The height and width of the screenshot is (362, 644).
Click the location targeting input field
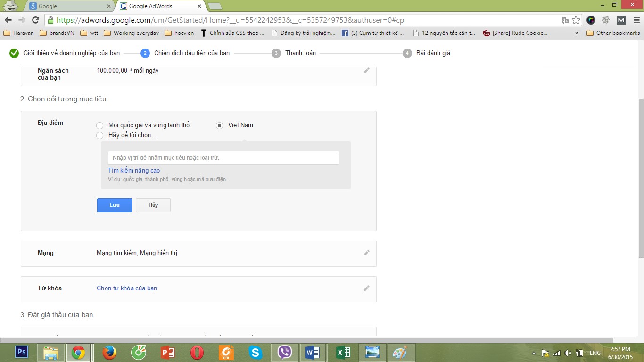(x=223, y=157)
